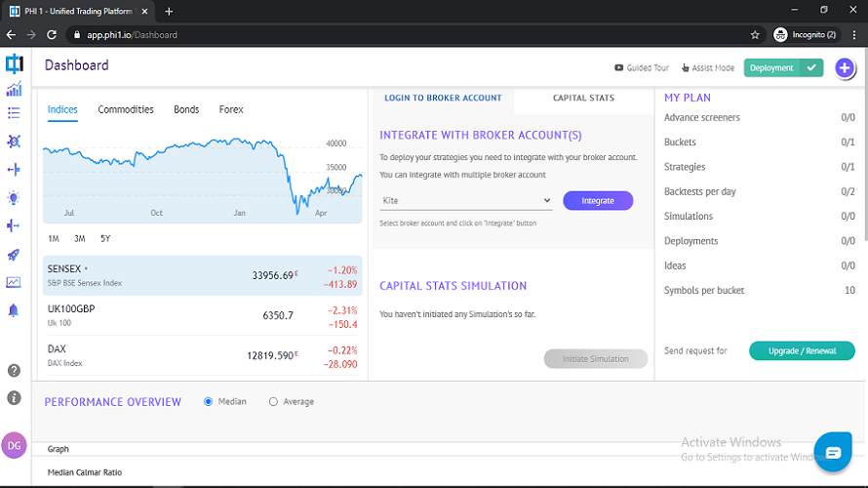The image size is (868, 488).
Task: Select the 3M chart range
Action: [x=80, y=239]
